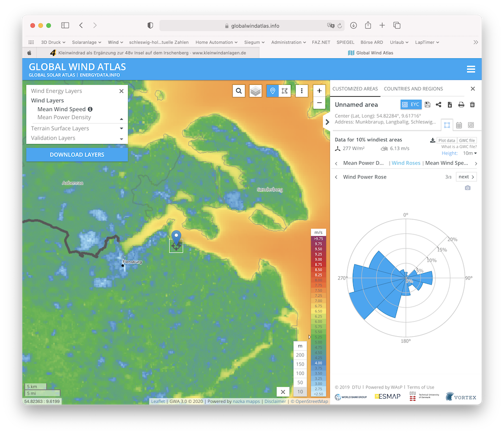
Task: Capture the wind rose with camera icon
Action: click(x=467, y=188)
